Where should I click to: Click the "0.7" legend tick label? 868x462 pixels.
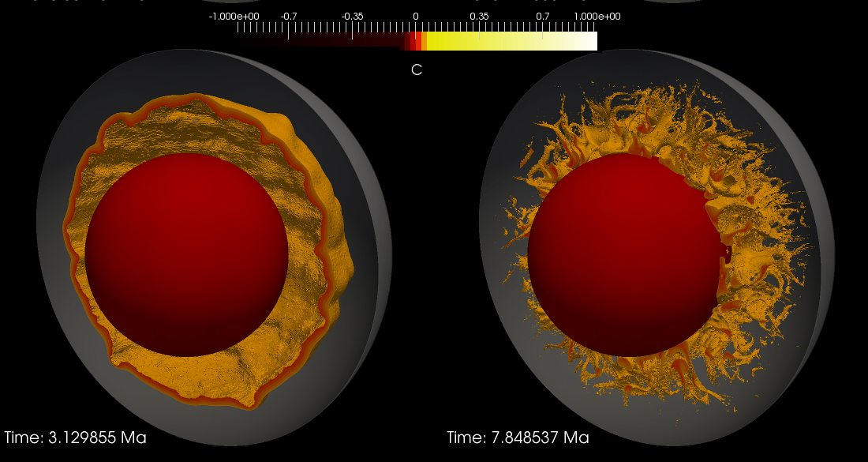coord(543,17)
